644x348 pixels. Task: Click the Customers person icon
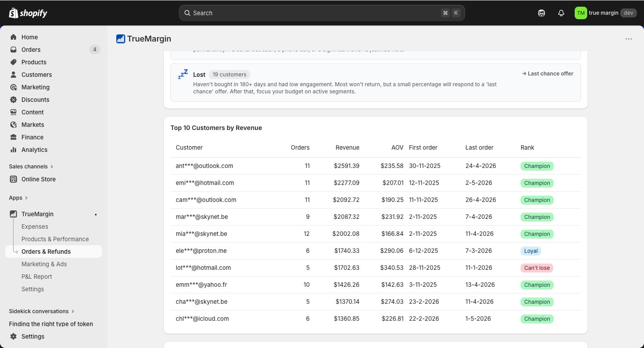13,75
